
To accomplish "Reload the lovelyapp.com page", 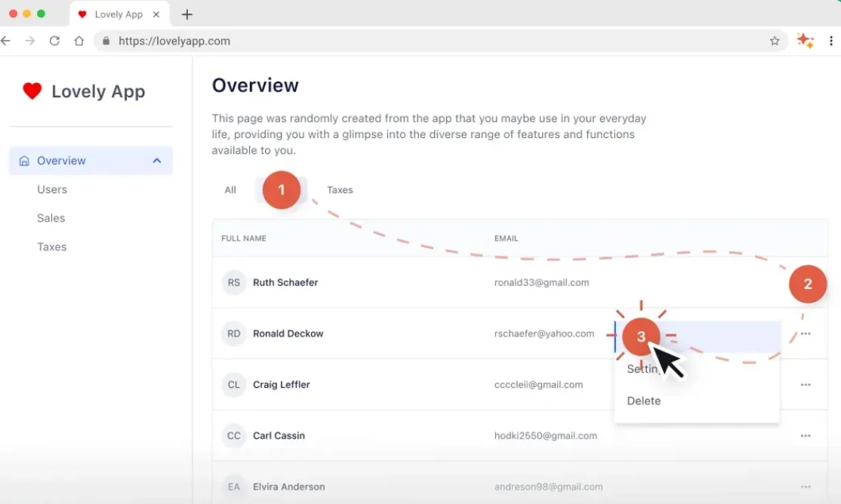I will coord(54,41).
